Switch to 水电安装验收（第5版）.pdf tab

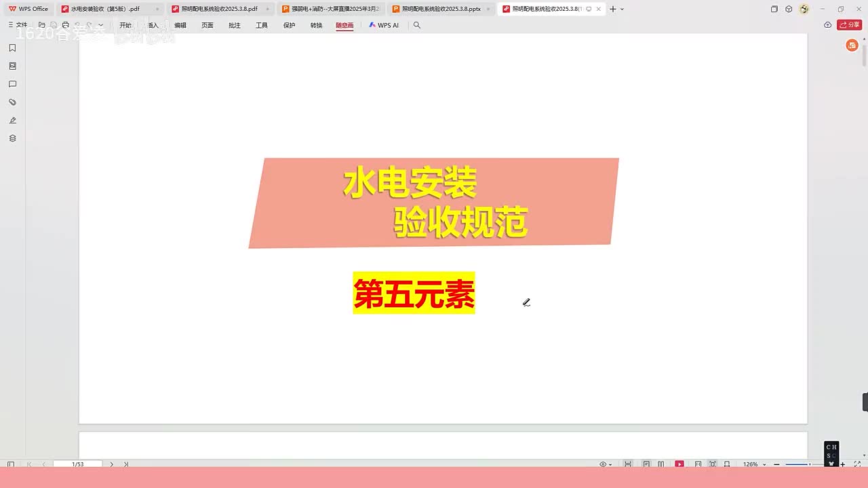[111, 9]
